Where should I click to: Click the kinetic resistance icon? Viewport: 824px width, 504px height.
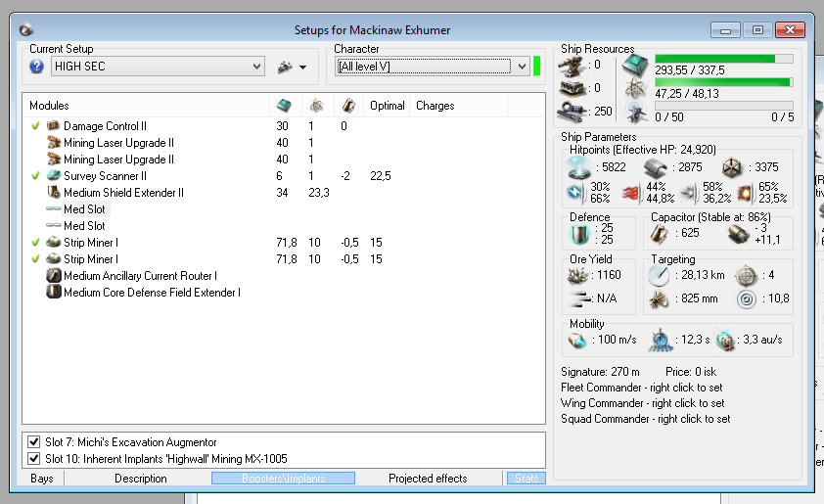click(x=689, y=194)
